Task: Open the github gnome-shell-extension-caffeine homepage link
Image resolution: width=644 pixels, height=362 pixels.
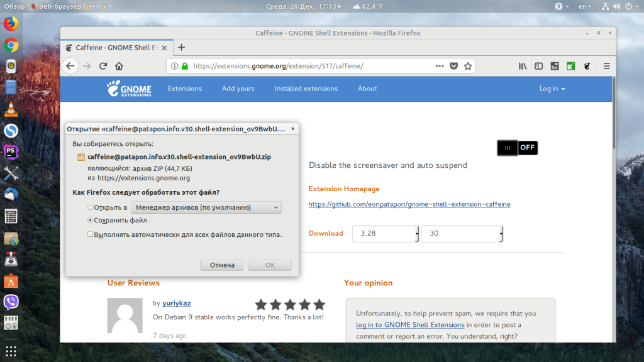Action: (x=409, y=204)
